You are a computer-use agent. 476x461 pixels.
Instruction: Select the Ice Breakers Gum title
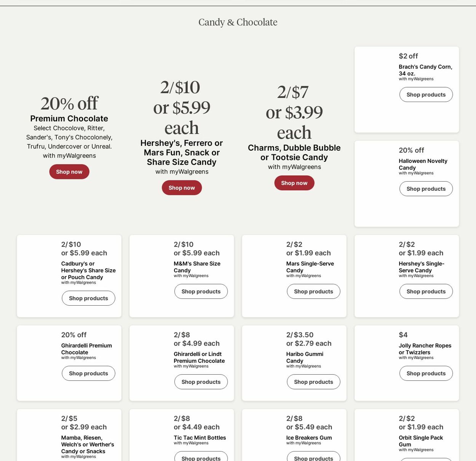coord(309,438)
